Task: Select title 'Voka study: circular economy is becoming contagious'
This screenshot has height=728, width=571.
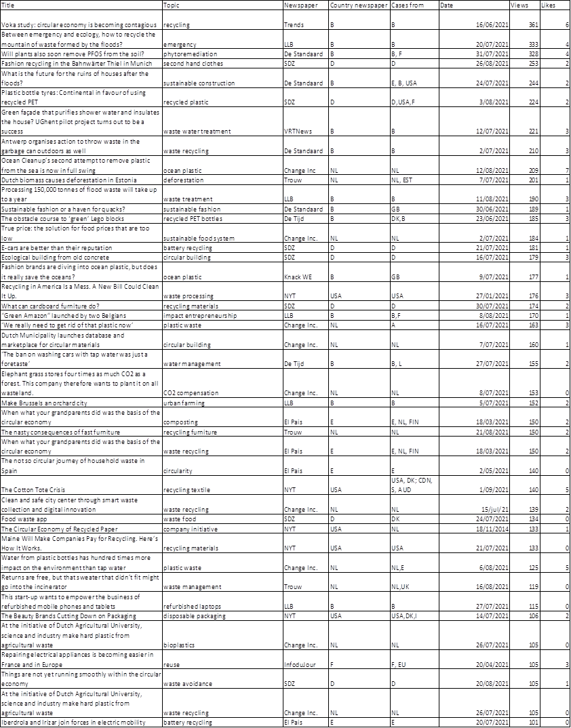Action: 81,20
